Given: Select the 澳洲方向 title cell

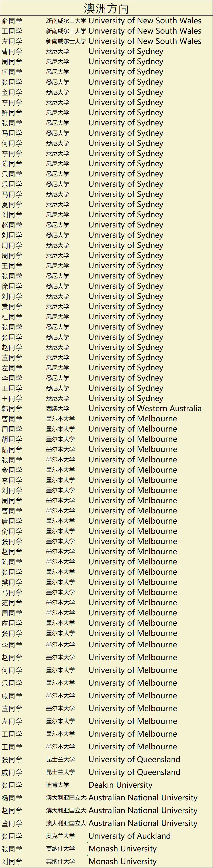Looking at the screenshot, I should (x=106, y=9).
